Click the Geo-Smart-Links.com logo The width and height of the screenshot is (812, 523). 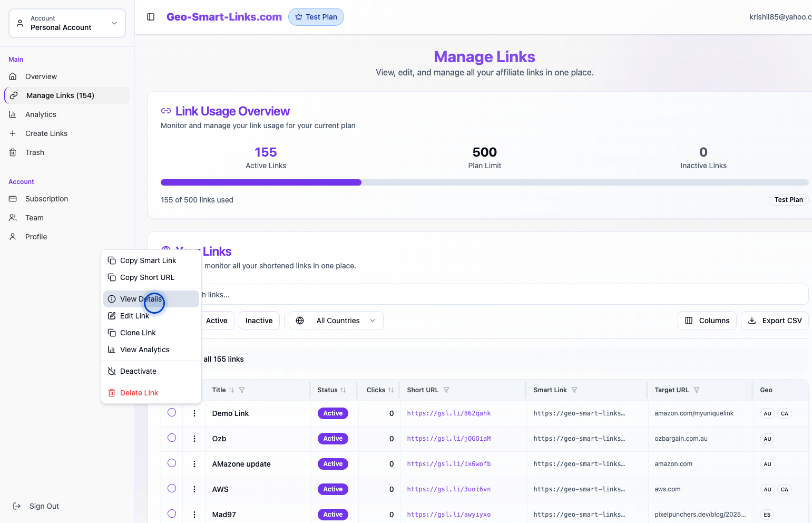224,17
